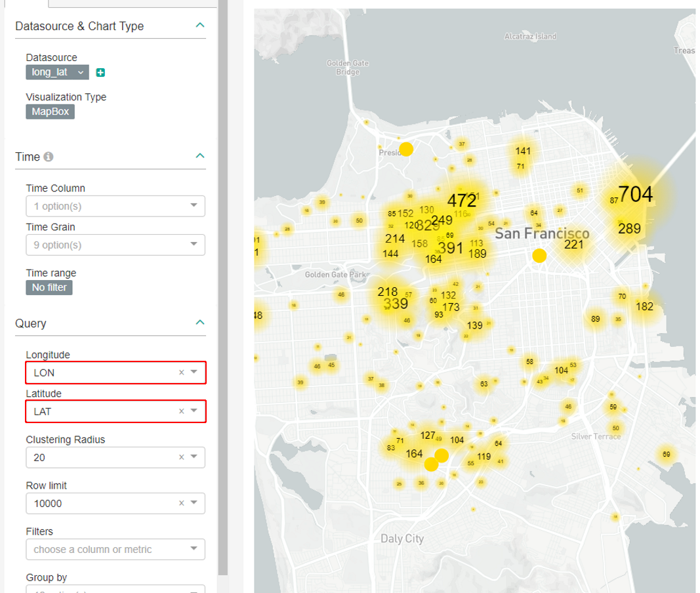
Task: Remove the Clustering Radius value of 20
Action: (180, 457)
